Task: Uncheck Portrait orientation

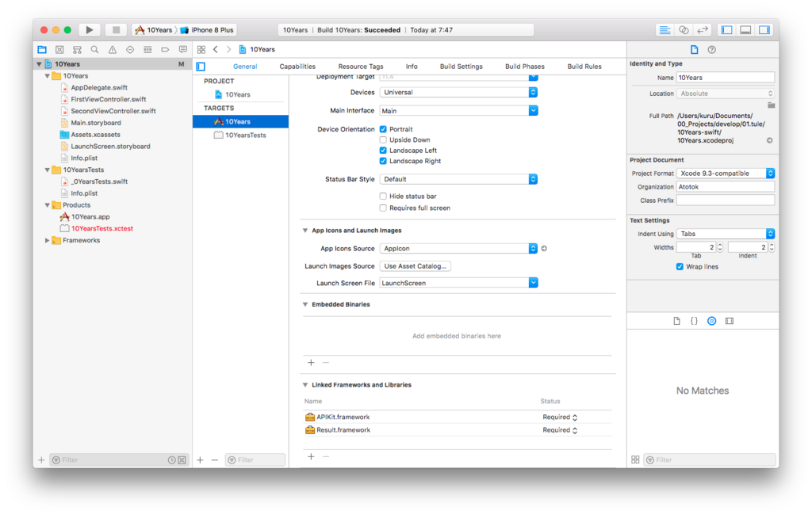Action: point(383,129)
